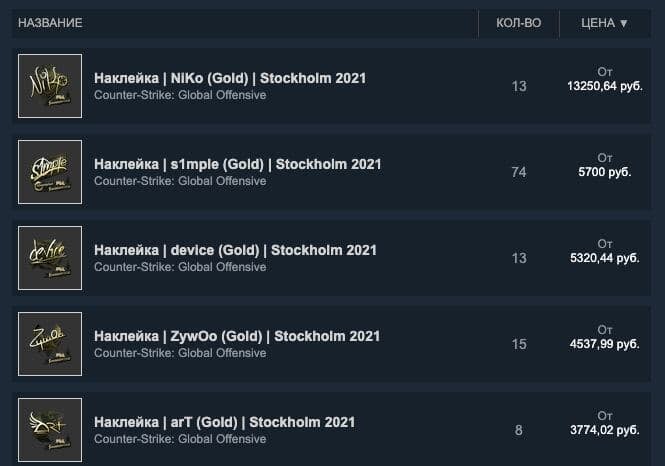Open the s1mple Gold sticker thumbnail
The width and height of the screenshot is (665, 466).
[x=50, y=172]
